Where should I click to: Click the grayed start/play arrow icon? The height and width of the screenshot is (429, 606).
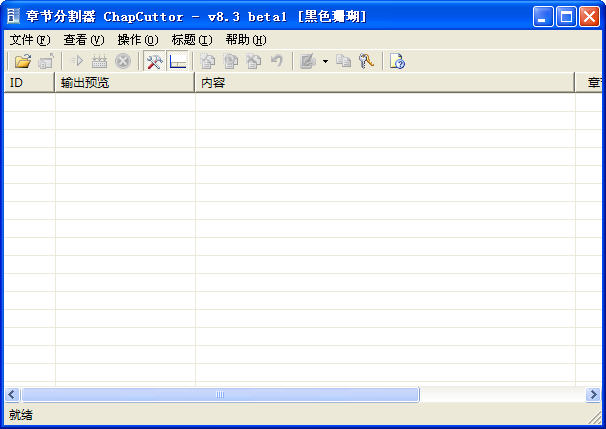[78, 61]
